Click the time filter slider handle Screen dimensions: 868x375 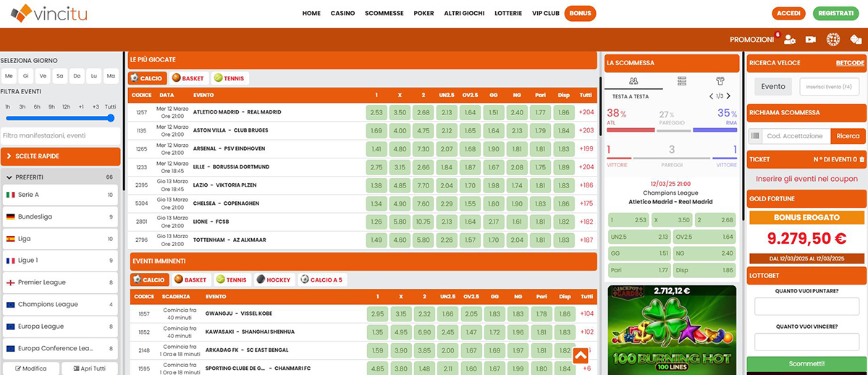click(111, 118)
